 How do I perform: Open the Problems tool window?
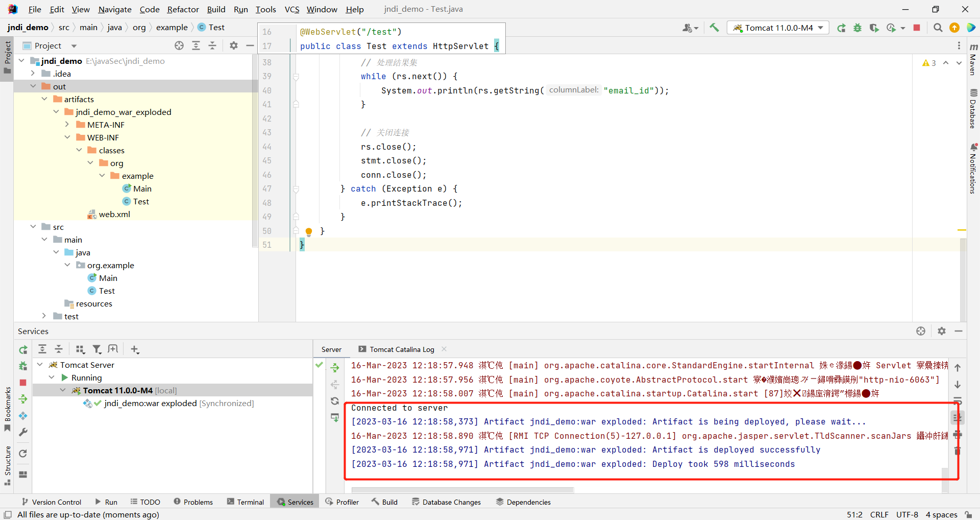click(193, 502)
